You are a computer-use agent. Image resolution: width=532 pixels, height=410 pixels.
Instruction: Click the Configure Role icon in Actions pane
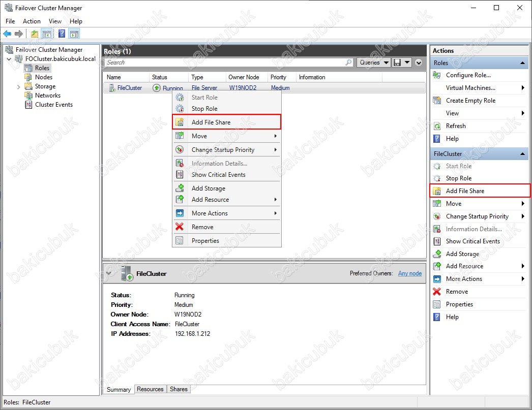(437, 75)
